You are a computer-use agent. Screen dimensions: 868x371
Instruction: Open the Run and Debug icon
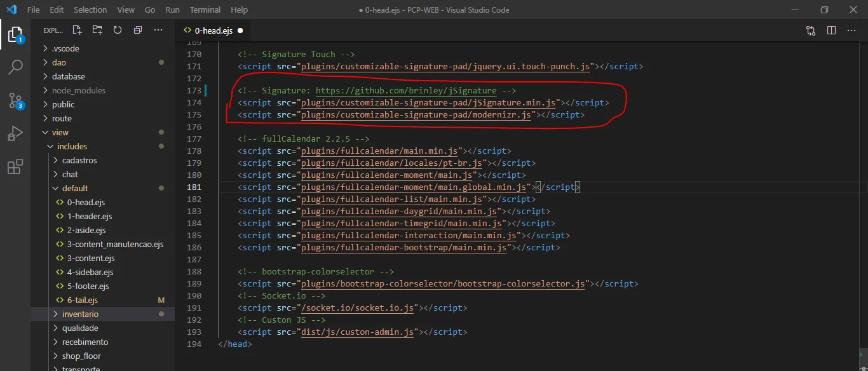click(15, 133)
